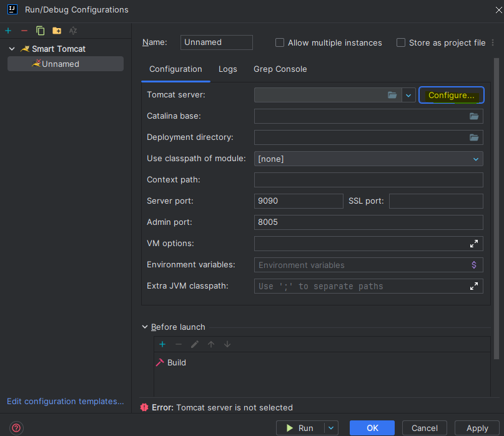Remove the selected configuration
The width and height of the screenshot is (504, 436).
pyautogui.click(x=24, y=31)
